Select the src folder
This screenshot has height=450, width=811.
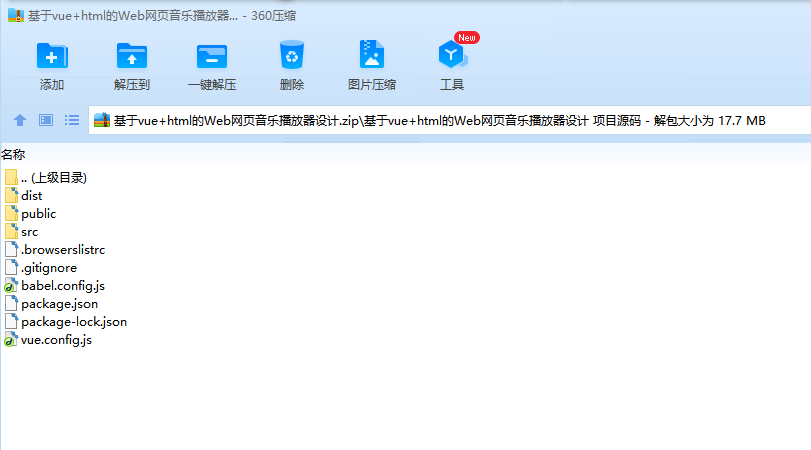point(21,232)
